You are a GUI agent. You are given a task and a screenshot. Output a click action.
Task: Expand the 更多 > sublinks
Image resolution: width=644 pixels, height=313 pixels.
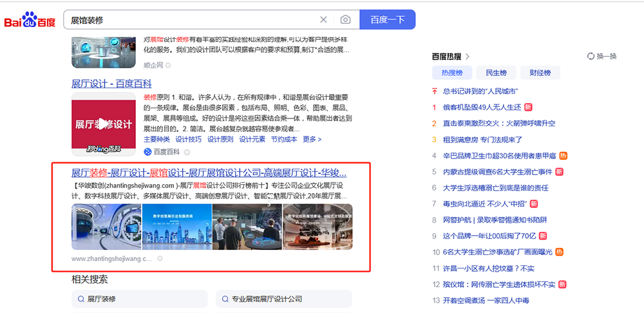click(x=312, y=139)
